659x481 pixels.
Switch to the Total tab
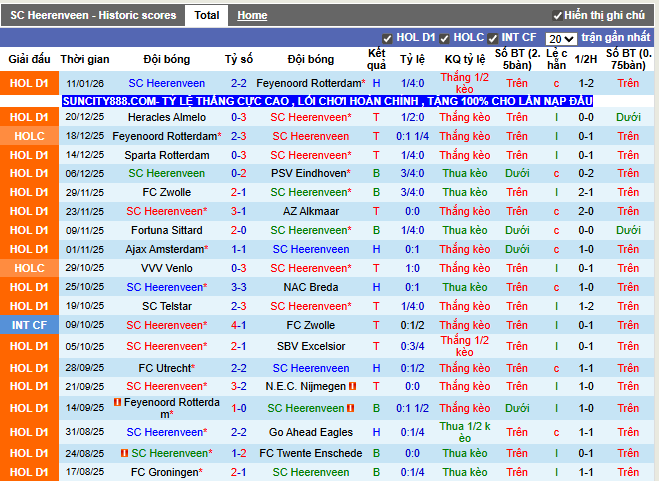[x=206, y=16]
